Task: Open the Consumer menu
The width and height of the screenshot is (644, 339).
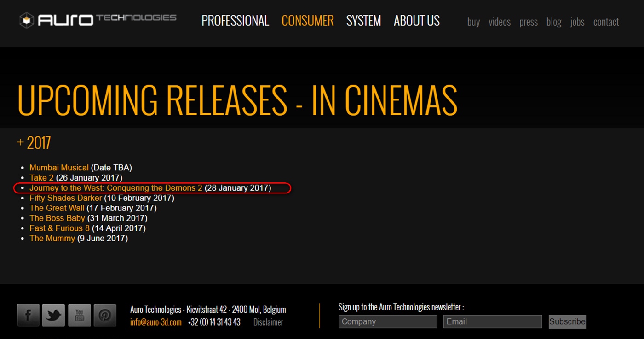Action: [x=307, y=21]
